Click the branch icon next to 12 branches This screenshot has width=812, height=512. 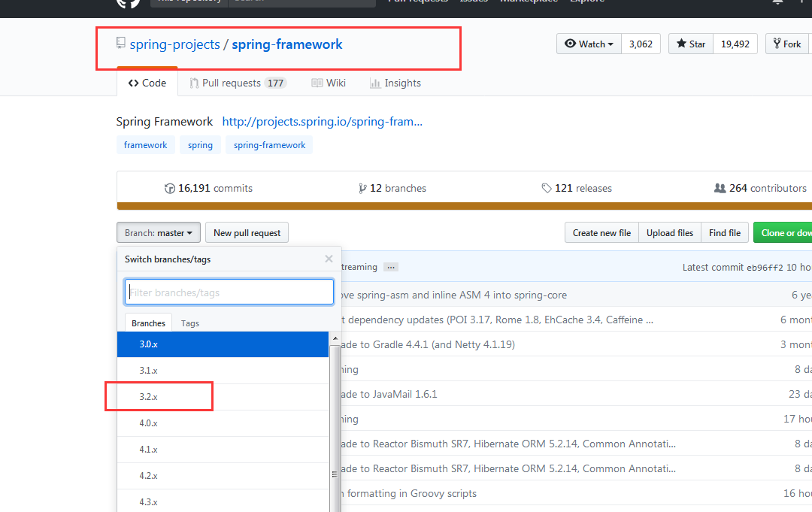362,189
